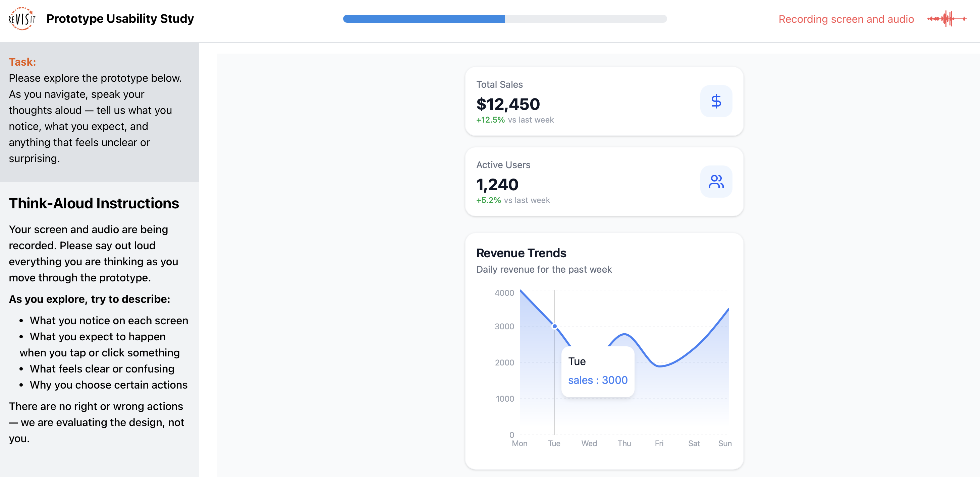Viewport: 980px width, 477px height.
Task: Click Sun label on chart axis
Action: pyautogui.click(x=724, y=443)
